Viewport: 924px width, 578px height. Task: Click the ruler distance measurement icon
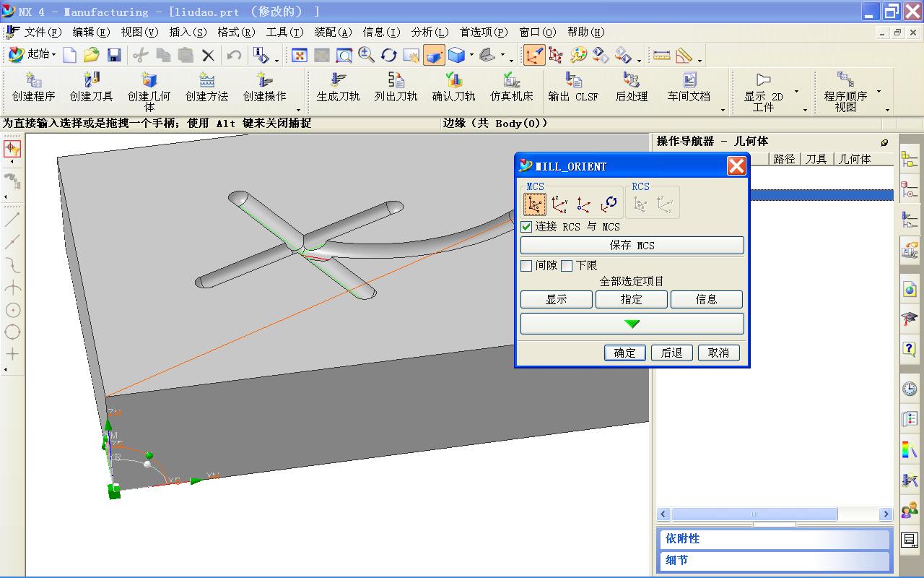coord(661,55)
